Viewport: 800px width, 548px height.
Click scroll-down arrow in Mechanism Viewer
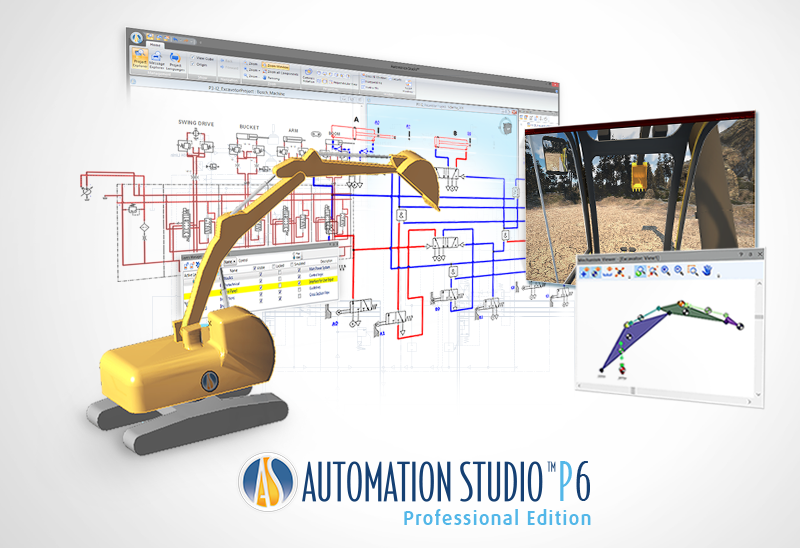click(x=759, y=395)
